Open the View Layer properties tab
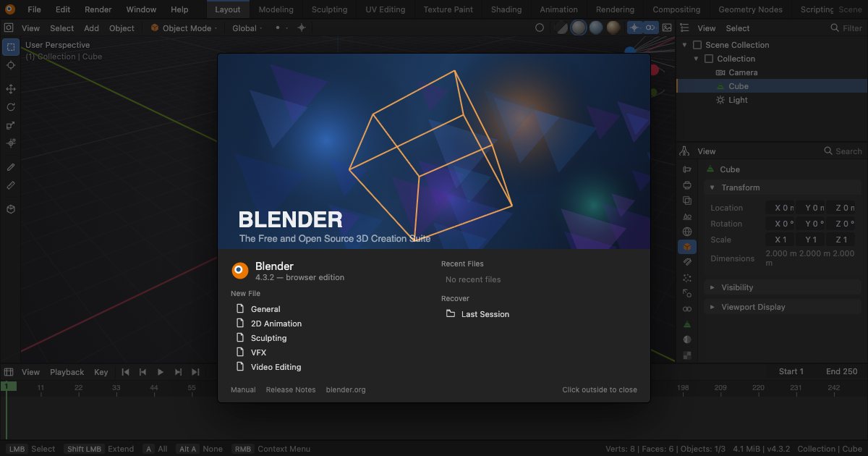Screen dimensions: 868x456 tap(687, 200)
